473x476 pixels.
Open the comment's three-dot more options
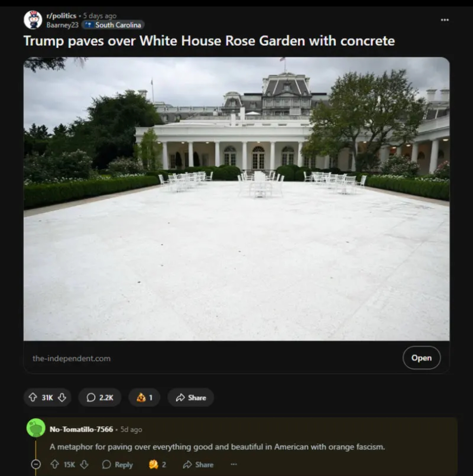[234, 464]
